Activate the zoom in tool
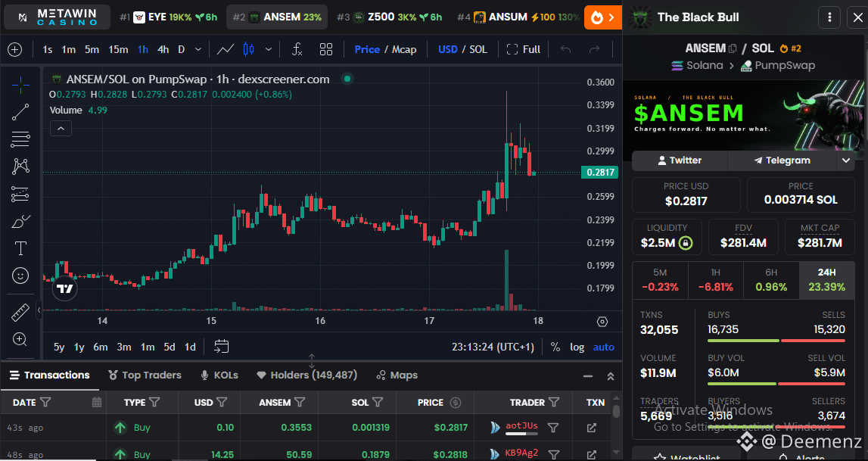 point(20,339)
